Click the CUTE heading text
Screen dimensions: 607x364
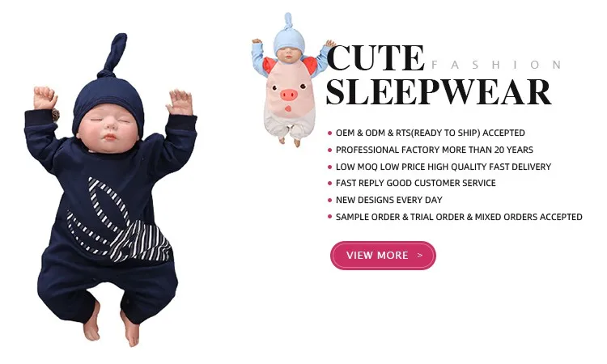click(x=376, y=58)
